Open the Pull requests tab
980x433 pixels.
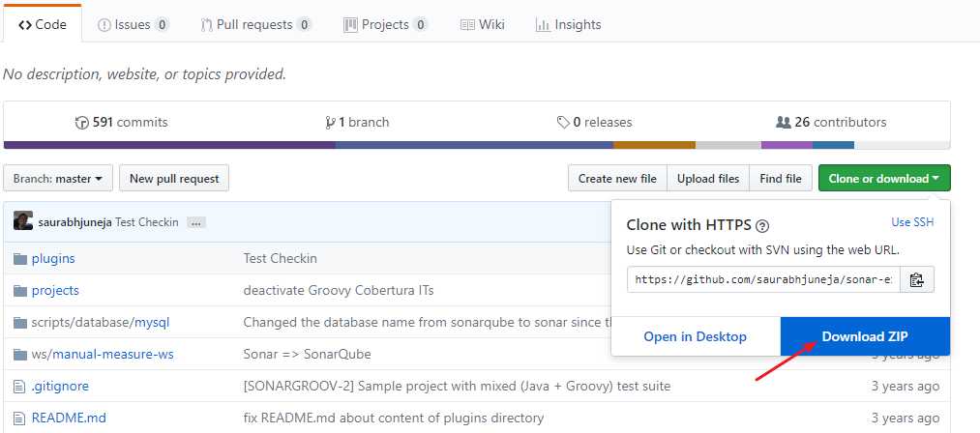tap(256, 24)
